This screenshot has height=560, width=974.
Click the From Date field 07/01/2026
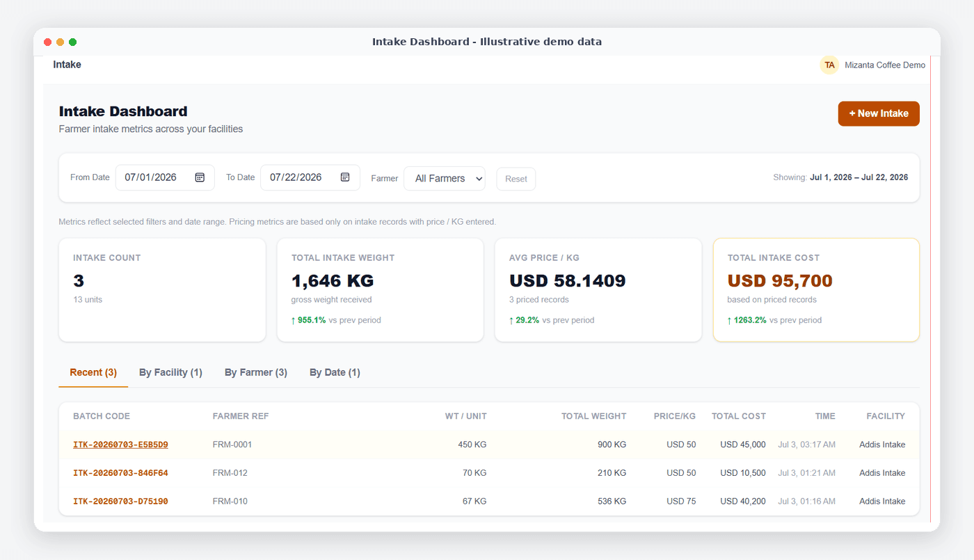tap(165, 177)
